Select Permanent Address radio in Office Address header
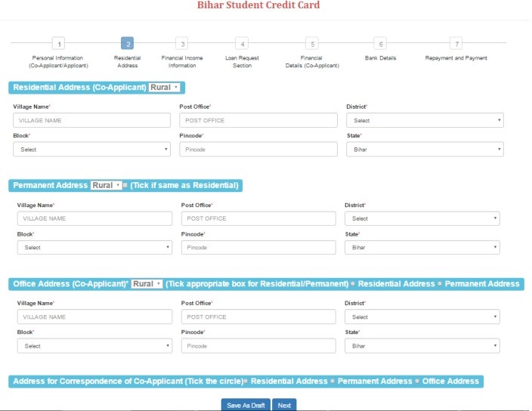532x411 pixels. [440, 284]
